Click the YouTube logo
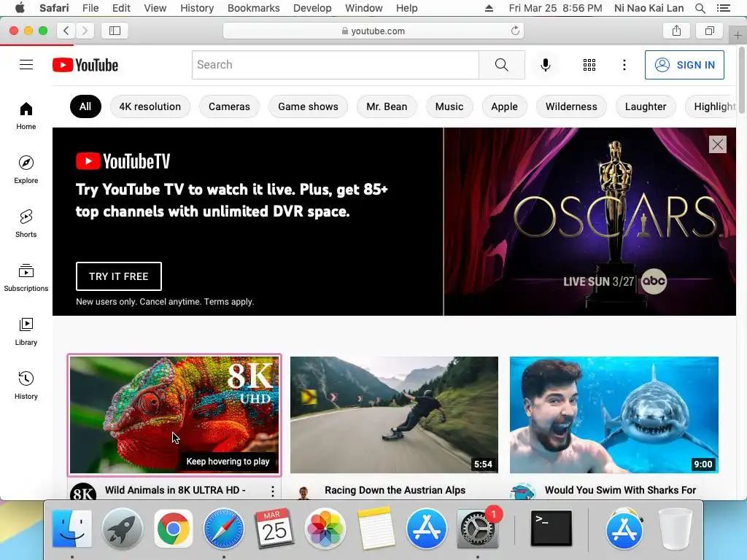 [85, 65]
